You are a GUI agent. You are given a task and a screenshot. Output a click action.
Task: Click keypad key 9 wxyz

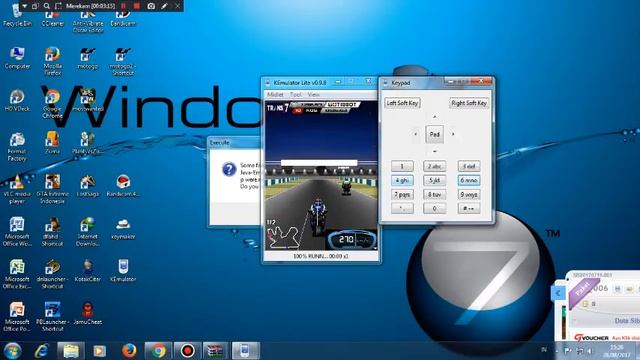point(469,195)
